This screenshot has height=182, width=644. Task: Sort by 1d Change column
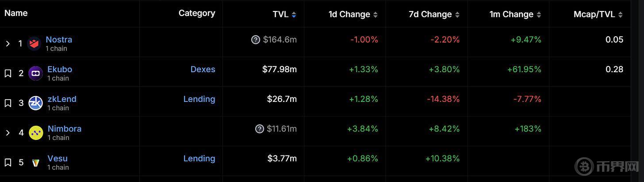(353, 14)
